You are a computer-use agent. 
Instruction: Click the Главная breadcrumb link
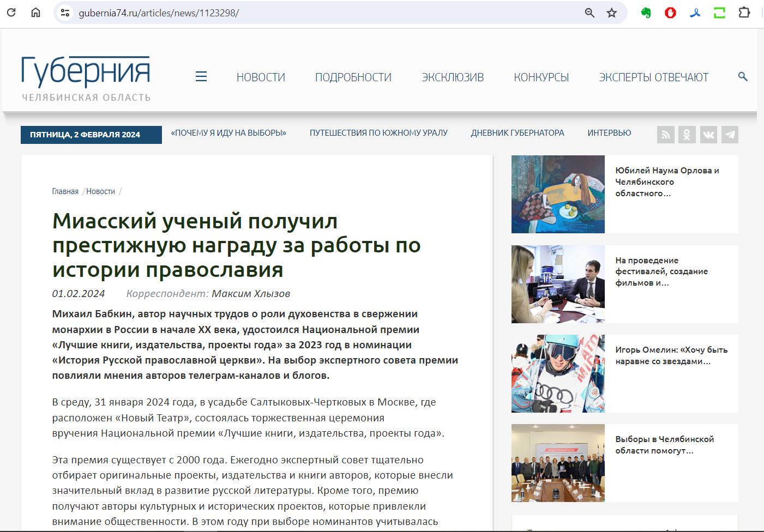coord(65,191)
